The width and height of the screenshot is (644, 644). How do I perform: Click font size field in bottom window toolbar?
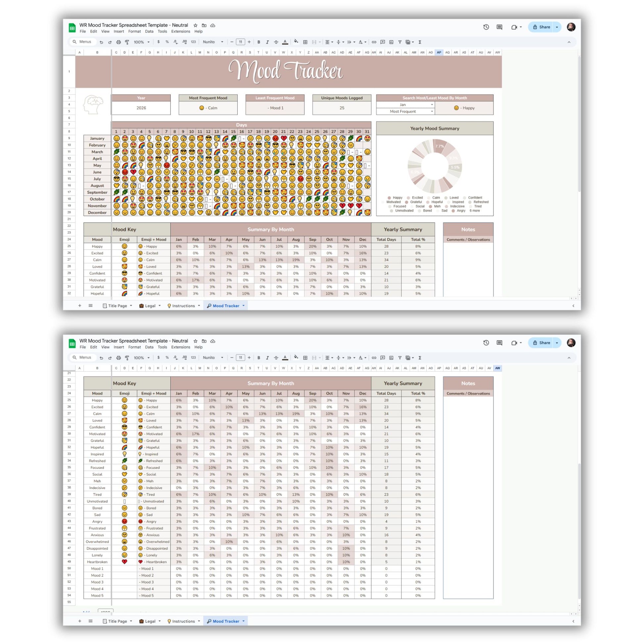(240, 358)
